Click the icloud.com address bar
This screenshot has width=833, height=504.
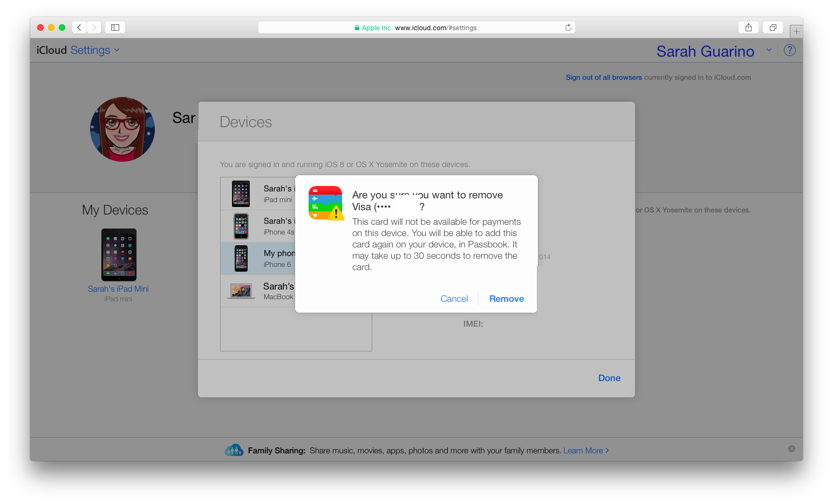coord(415,27)
